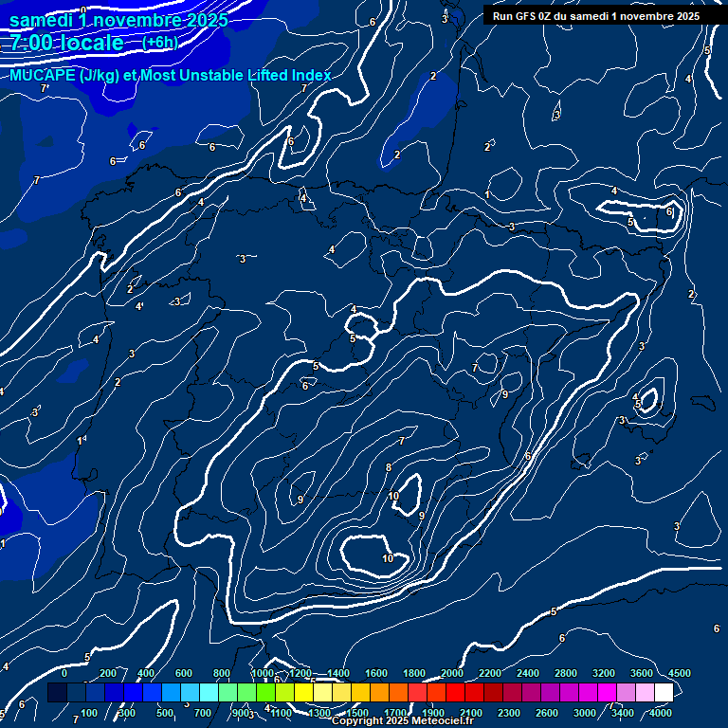Click the 2000 legend value label
Viewport: 728px width, 728px height.
(451, 673)
